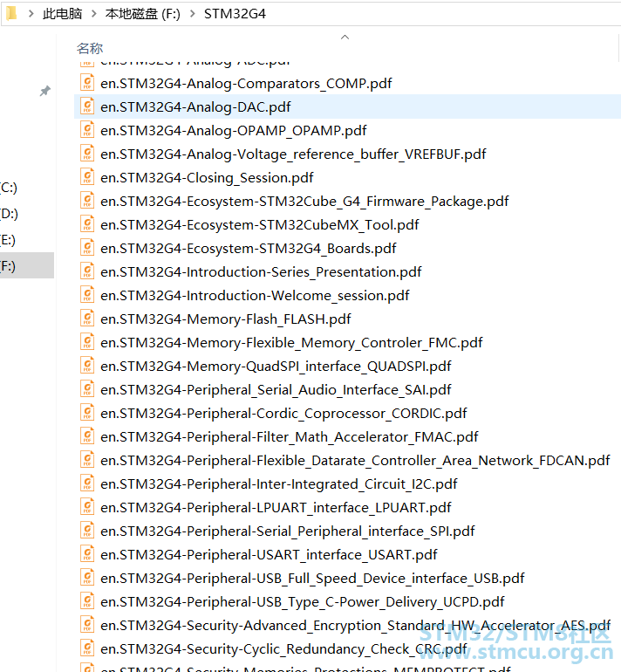Select drive C: in navigation pane
This screenshot has height=672, width=621.
pos(8,188)
